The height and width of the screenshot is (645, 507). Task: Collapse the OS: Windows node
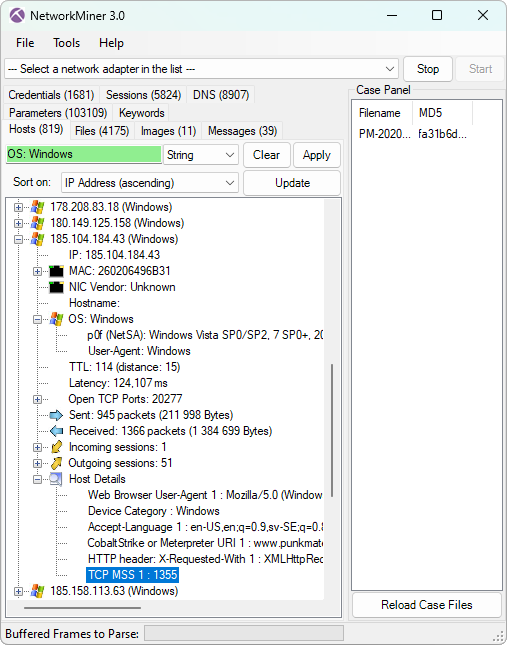tap(37, 319)
